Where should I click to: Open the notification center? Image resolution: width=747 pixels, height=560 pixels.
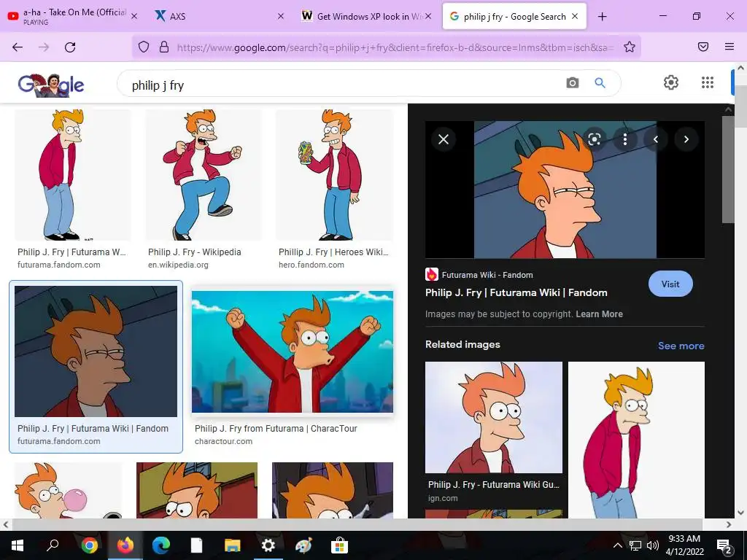point(724,545)
